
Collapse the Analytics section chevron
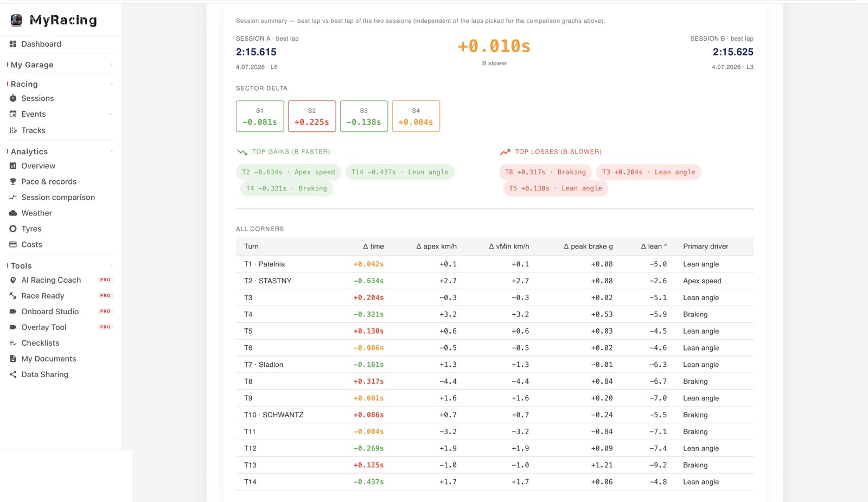click(111, 151)
